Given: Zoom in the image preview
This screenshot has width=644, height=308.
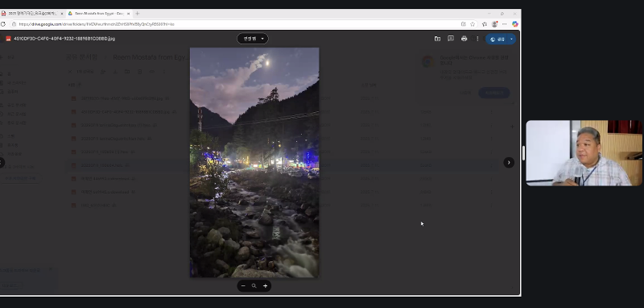Looking at the screenshot, I should pyautogui.click(x=266, y=285).
